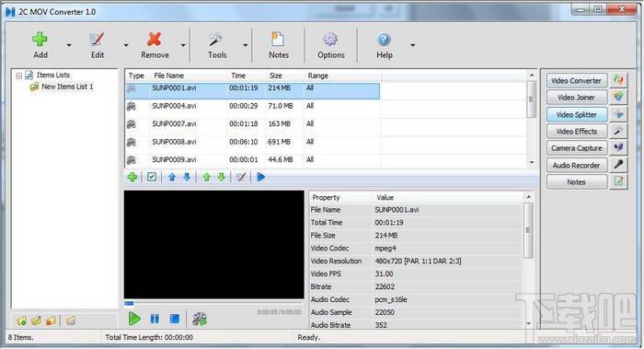The width and height of the screenshot is (644, 349).
Task: Open Notes from the main toolbar
Action: tap(278, 45)
